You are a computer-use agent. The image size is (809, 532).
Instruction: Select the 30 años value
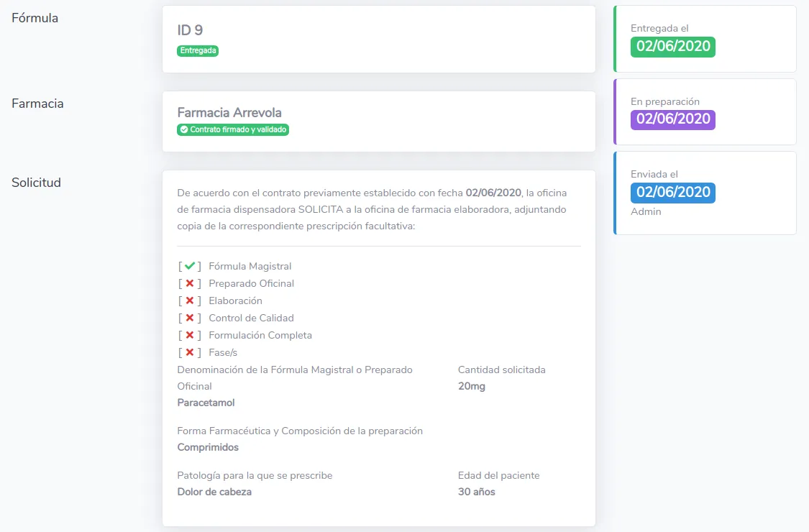476,492
